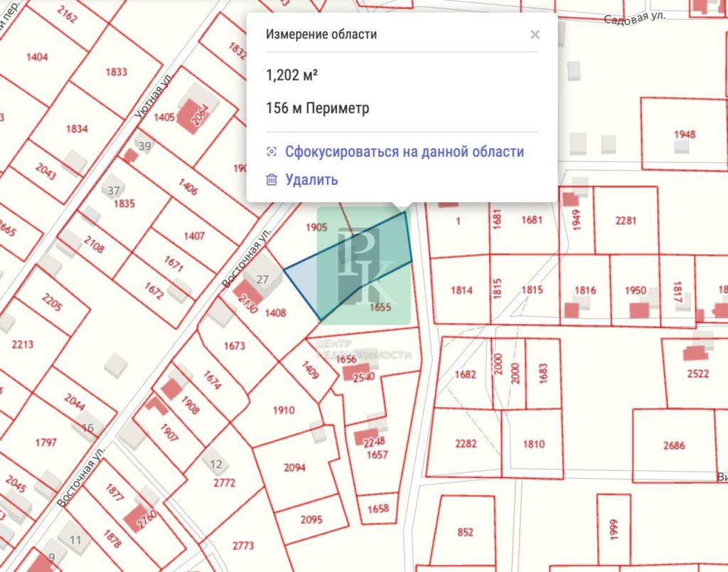Select parcel 1404 on the map
The height and width of the screenshot is (572, 728).
pyautogui.click(x=37, y=57)
